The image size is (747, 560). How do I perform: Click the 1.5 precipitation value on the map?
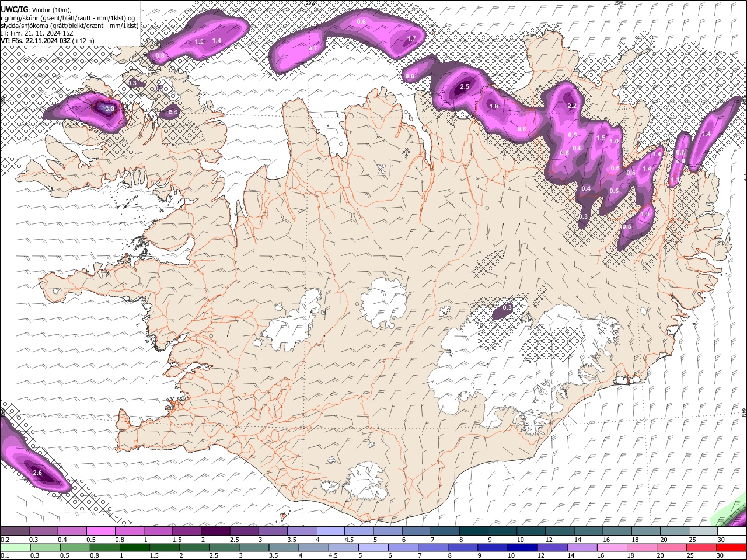[x=601, y=138]
